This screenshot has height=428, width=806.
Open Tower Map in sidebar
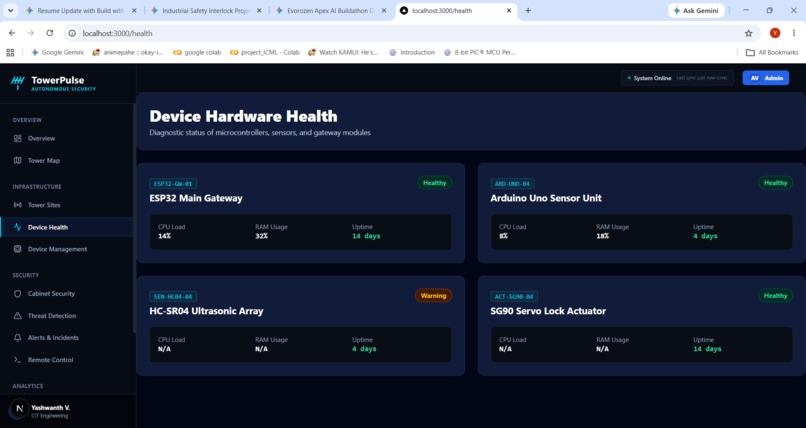(67, 160)
